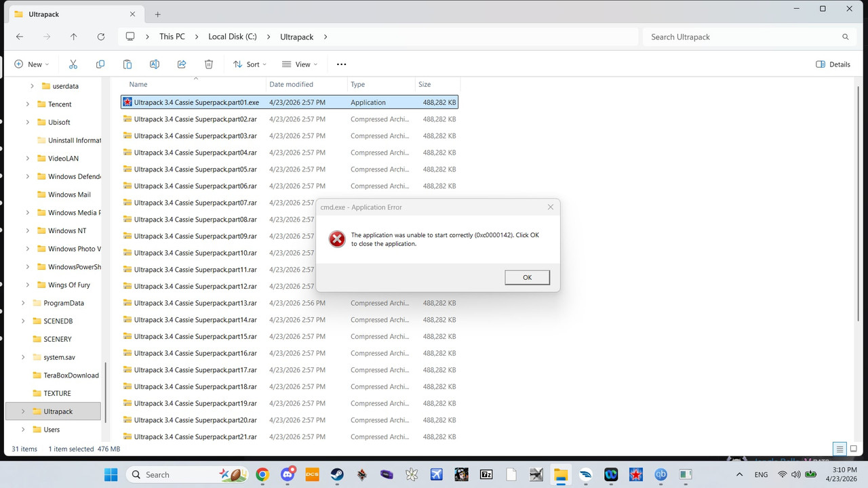Click the Rename icon in toolbar

coord(155,64)
